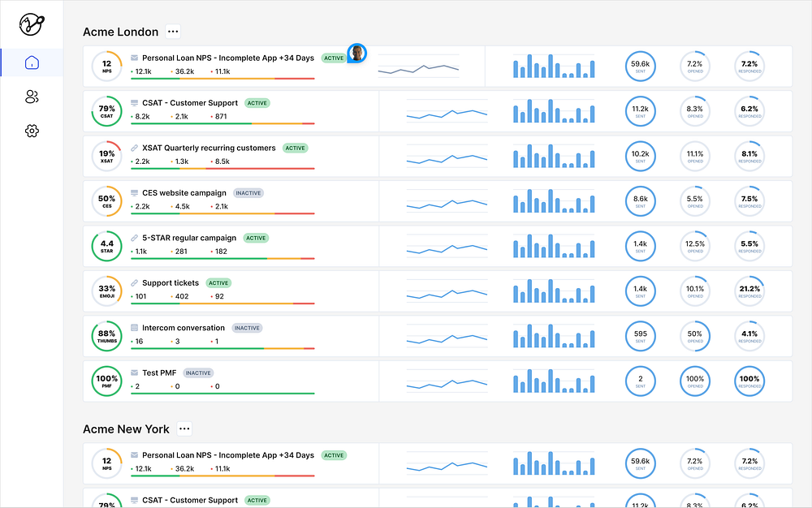Click the 402 neutral count on Support tickets
812x508 pixels.
[x=182, y=296]
